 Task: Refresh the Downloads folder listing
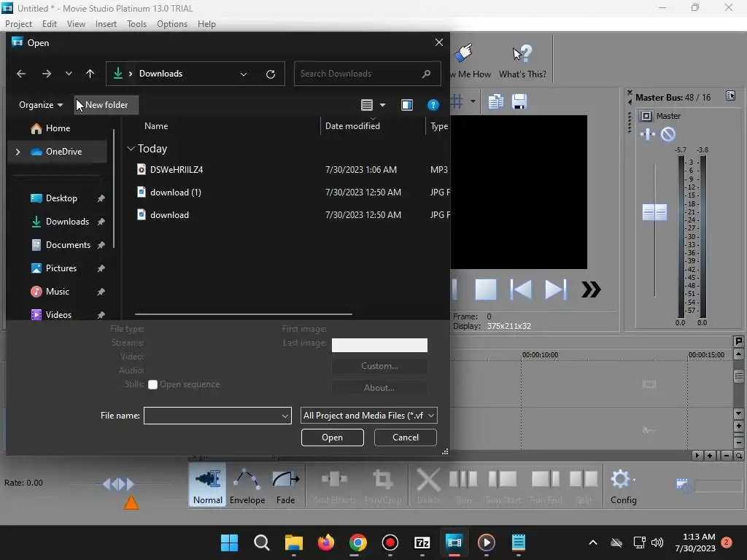click(x=271, y=74)
